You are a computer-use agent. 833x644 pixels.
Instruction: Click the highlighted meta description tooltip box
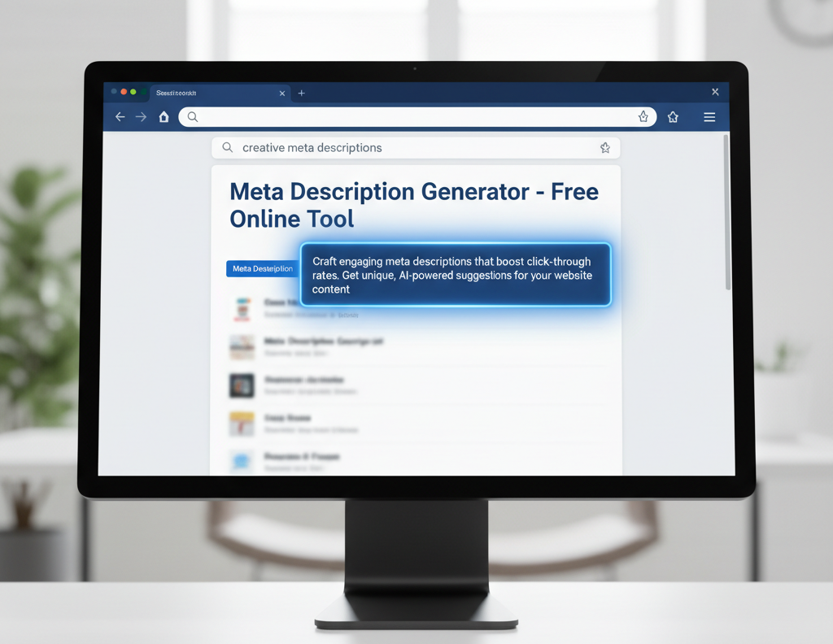(455, 275)
